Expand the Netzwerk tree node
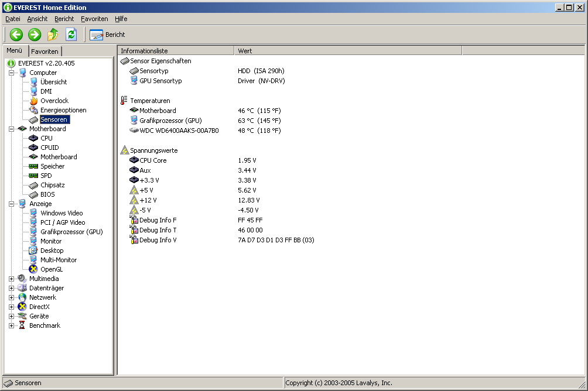Image resolution: width=588 pixels, height=391 pixels. coord(11,298)
